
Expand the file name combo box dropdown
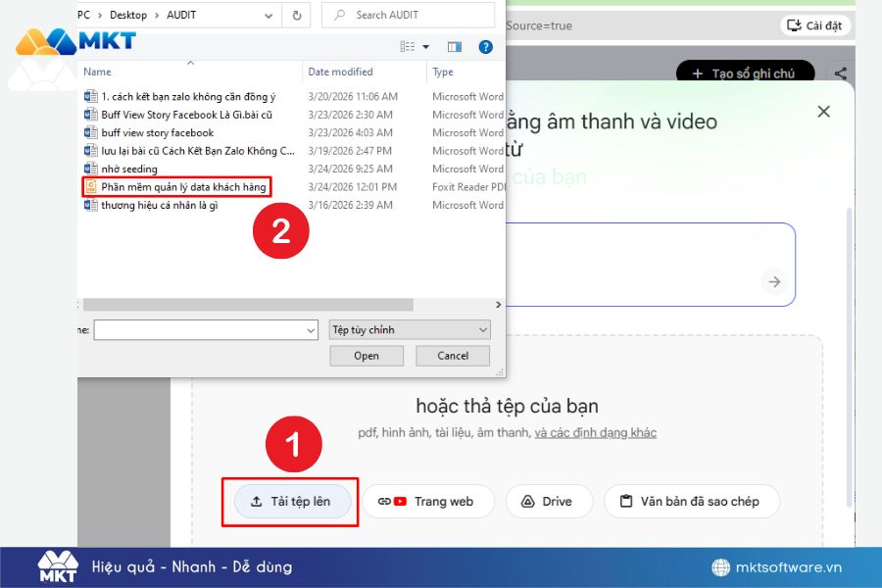click(311, 329)
